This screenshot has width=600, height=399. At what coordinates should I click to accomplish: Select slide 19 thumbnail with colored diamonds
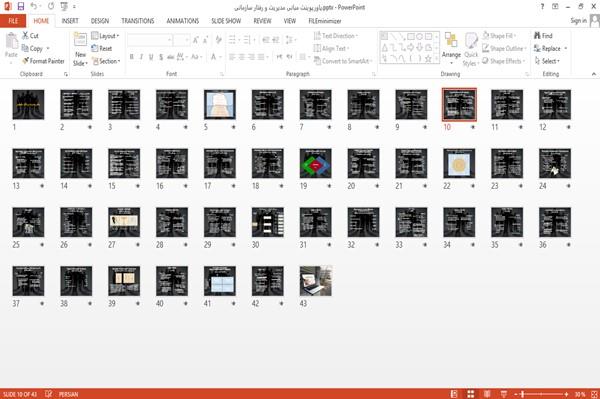316,163
